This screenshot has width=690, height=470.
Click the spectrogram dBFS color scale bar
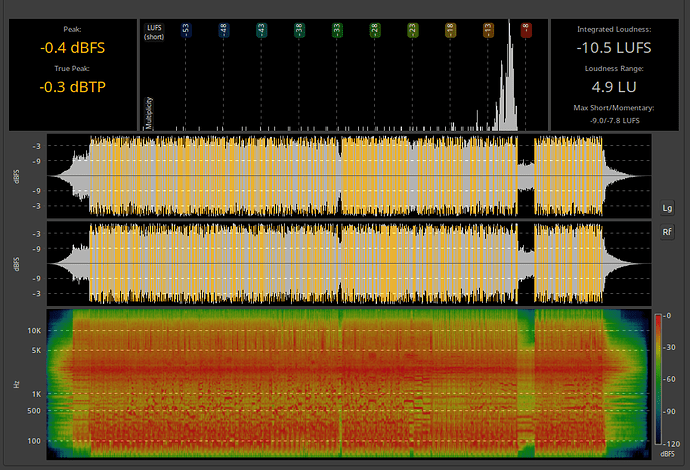[658, 379]
